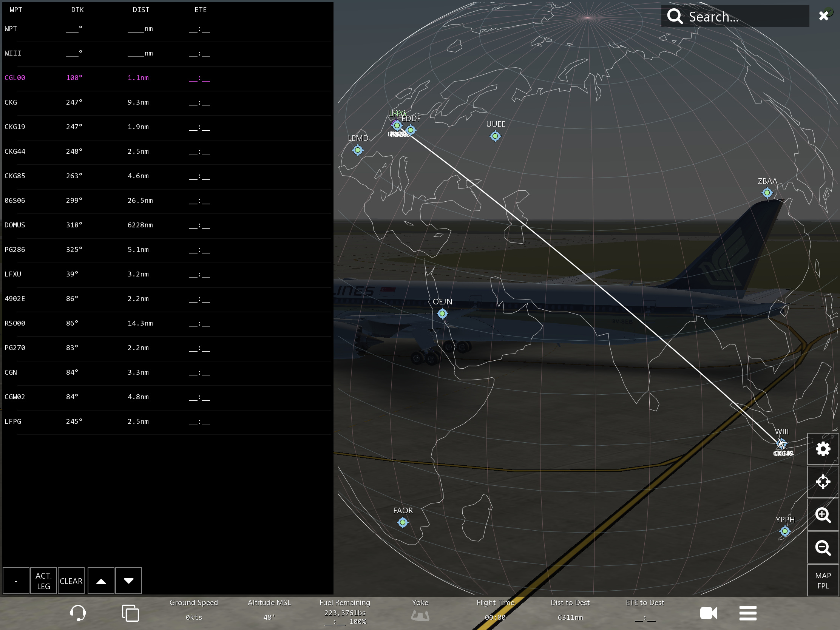Open the hamburger main menu
Screen dimensions: 840x630
point(748,613)
